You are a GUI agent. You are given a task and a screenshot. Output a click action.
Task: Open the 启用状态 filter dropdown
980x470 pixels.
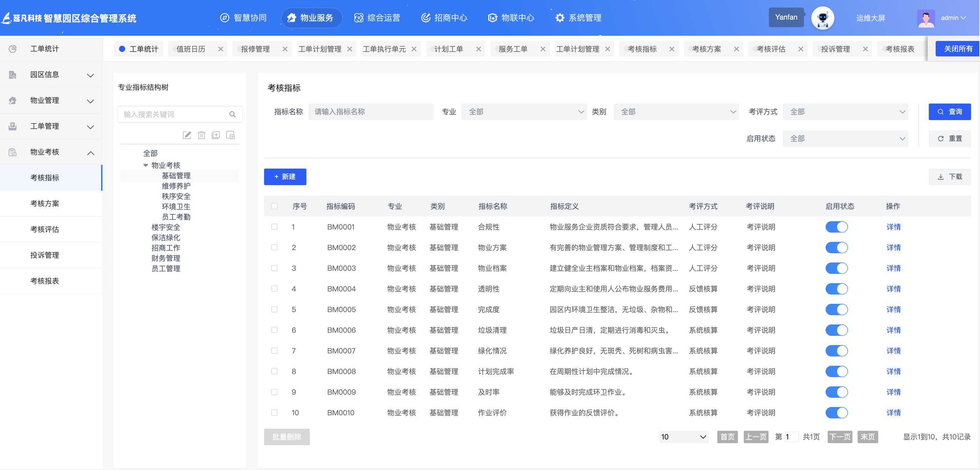[x=845, y=139]
